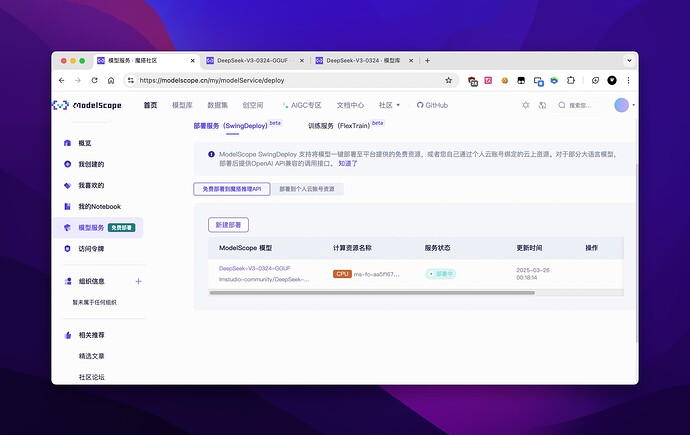Bookmark this page with the star icon
This screenshot has width=690, height=435.
448,80
